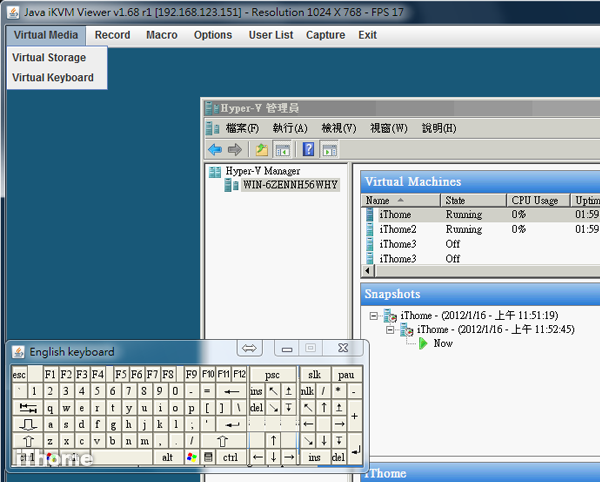Select the WIN-6ZENNH56WHY server tree node

click(290, 185)
